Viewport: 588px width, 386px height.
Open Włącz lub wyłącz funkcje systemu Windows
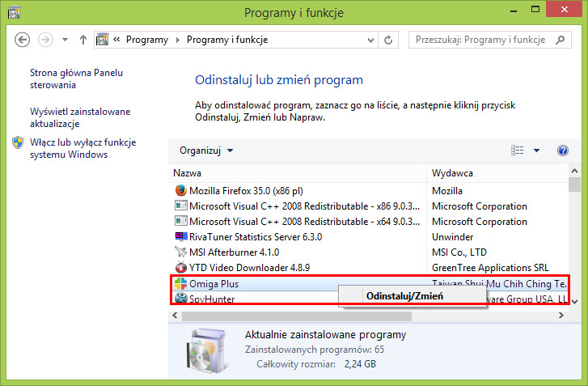tap(82, 148)
